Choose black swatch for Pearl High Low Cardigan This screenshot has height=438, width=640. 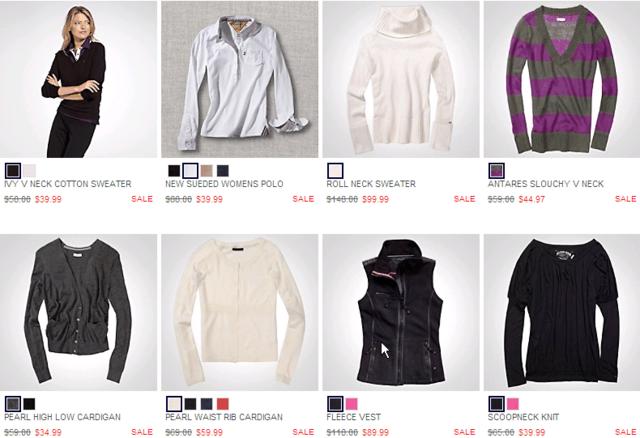coord(29,404)
